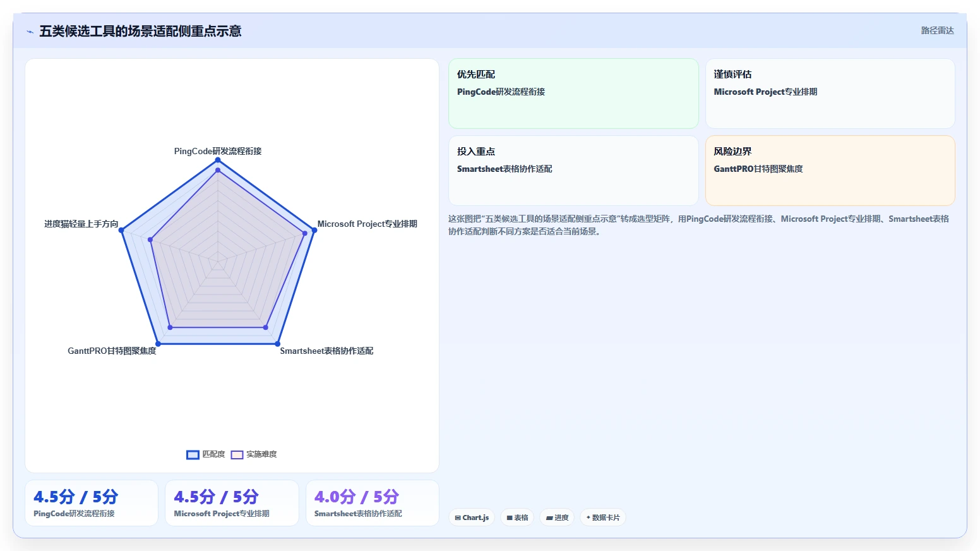Screen dimensions: 980x551
Task: Click the outer blue point at PingCode vertex
Action: [x=218, y=160]
